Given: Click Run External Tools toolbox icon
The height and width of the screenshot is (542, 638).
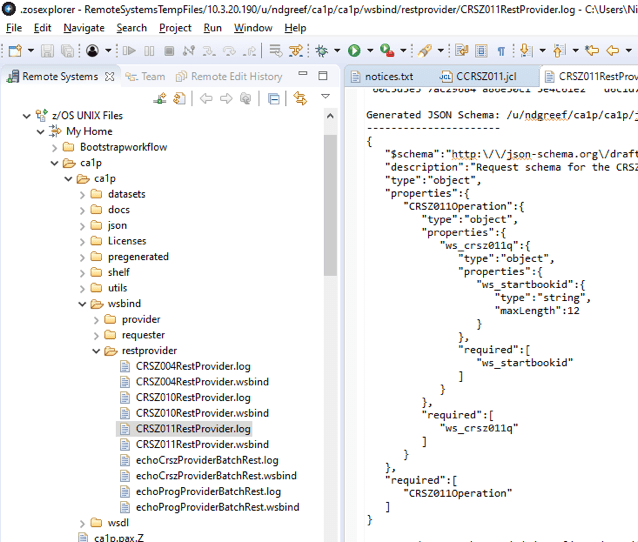Looking at the screenshot, I should 387,51.
